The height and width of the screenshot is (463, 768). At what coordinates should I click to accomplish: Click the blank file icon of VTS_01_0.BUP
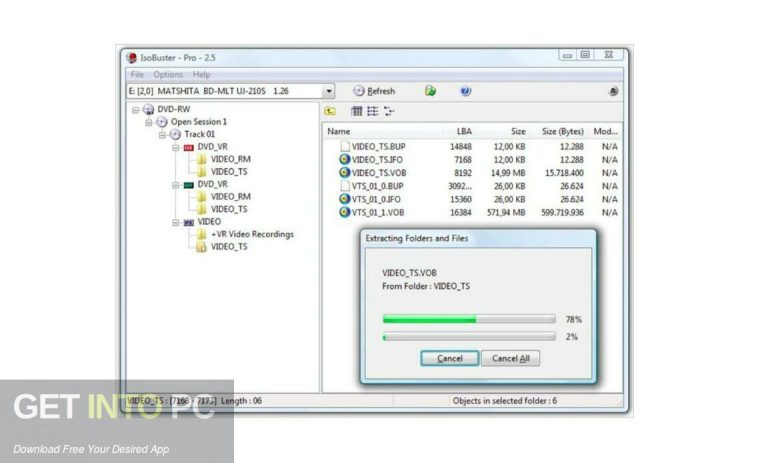pyautogui.click(x=345, y=186)
